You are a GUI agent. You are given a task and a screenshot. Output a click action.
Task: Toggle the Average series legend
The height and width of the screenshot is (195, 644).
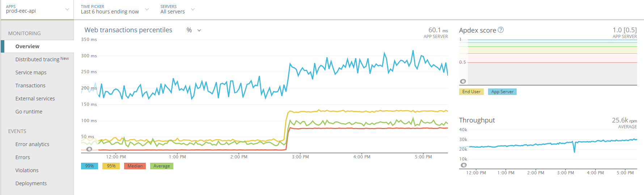tap(161, 166)
